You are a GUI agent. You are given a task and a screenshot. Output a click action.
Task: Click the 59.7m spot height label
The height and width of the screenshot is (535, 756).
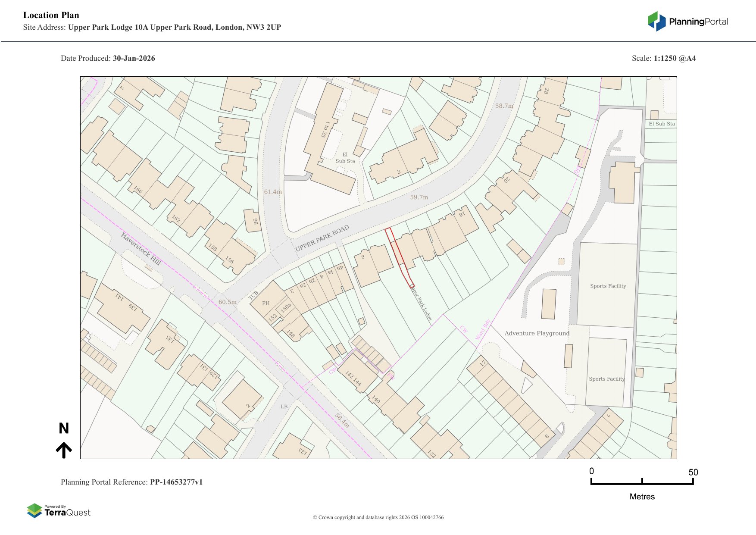419,197
